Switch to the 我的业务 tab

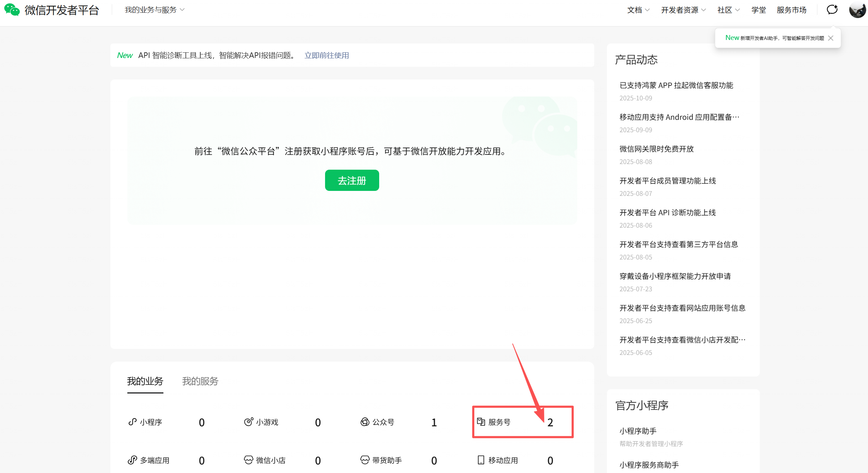pos(145,381)
